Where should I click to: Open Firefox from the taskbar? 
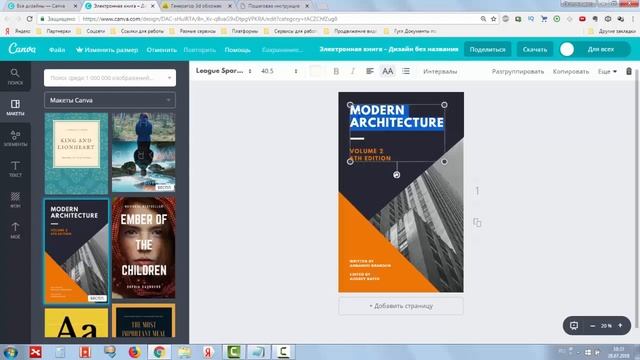coord(134,352)
